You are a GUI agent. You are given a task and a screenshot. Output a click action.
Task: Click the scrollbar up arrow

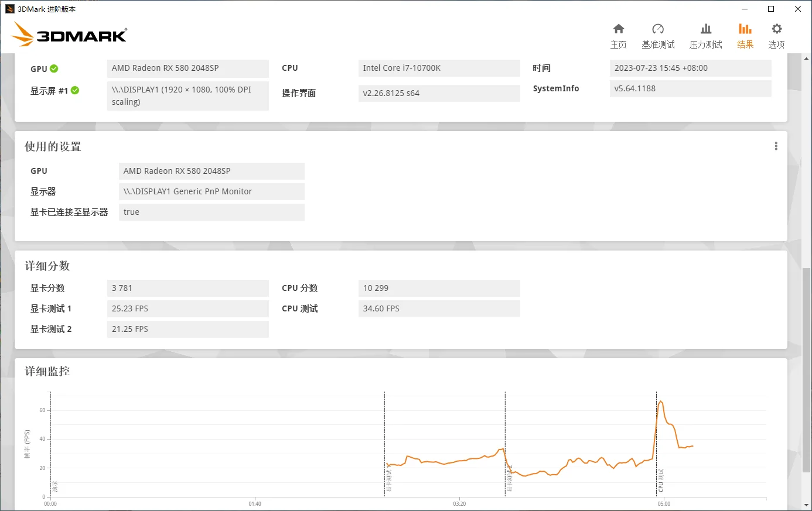[x=807, y=58]
